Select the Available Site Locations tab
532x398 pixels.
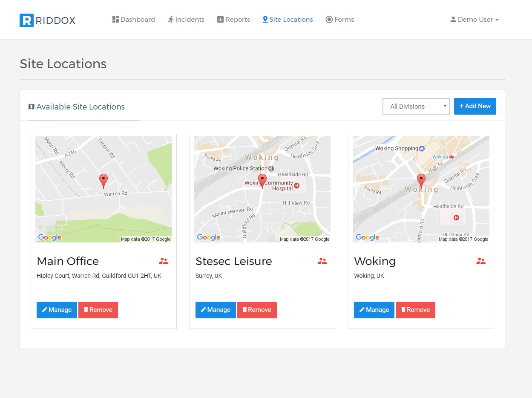tap(77, 107)
